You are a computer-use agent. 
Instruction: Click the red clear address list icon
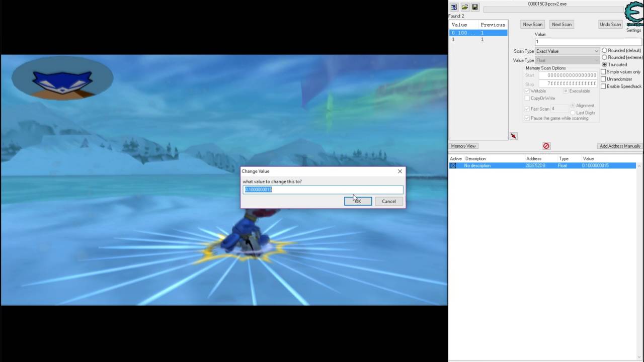pos(546,146)
